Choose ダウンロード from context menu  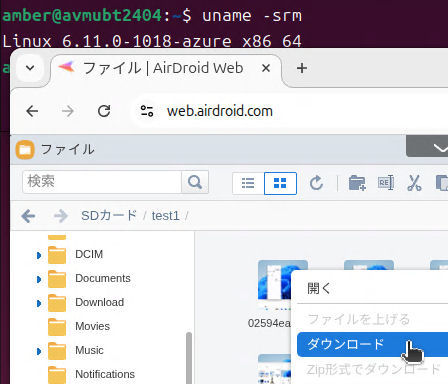click(x=372, y=344)
